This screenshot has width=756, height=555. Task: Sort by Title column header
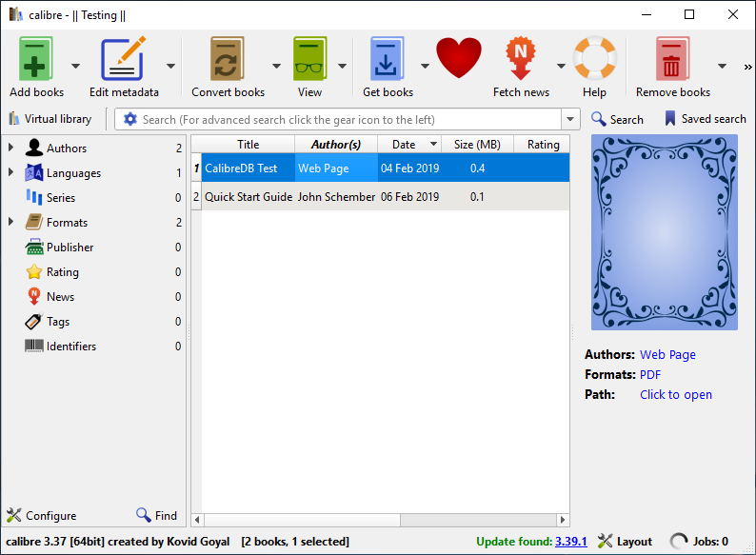click(248, 144)
